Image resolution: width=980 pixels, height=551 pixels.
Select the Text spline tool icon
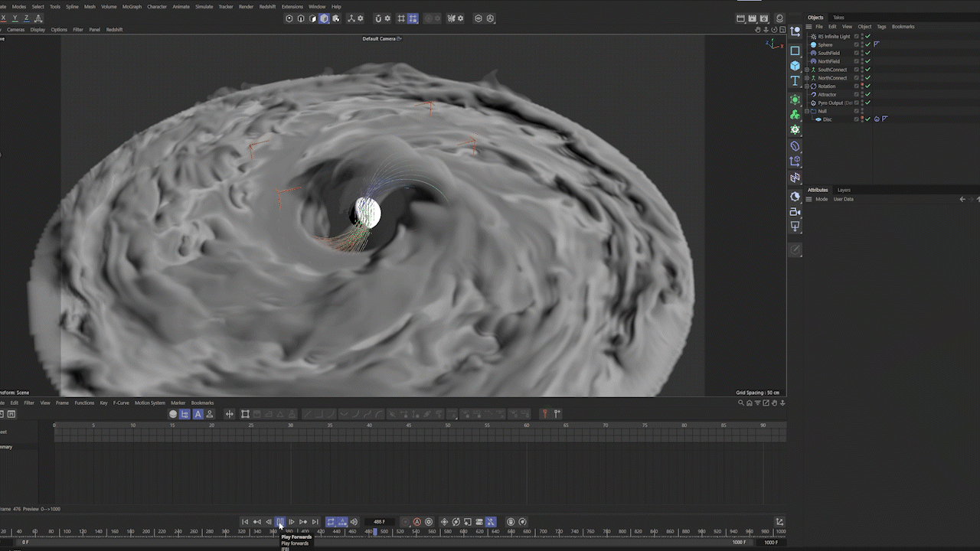[x=795, y=80]
